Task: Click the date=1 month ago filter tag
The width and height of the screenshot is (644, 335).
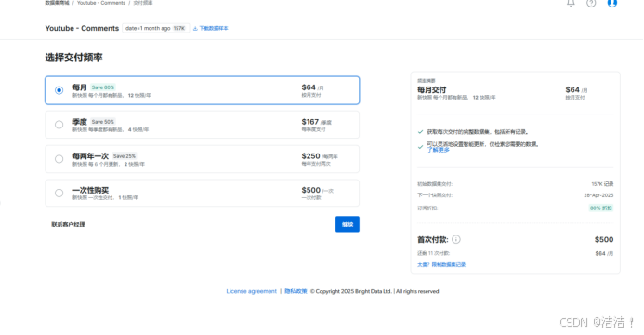Action: click(x=156, y=28)
